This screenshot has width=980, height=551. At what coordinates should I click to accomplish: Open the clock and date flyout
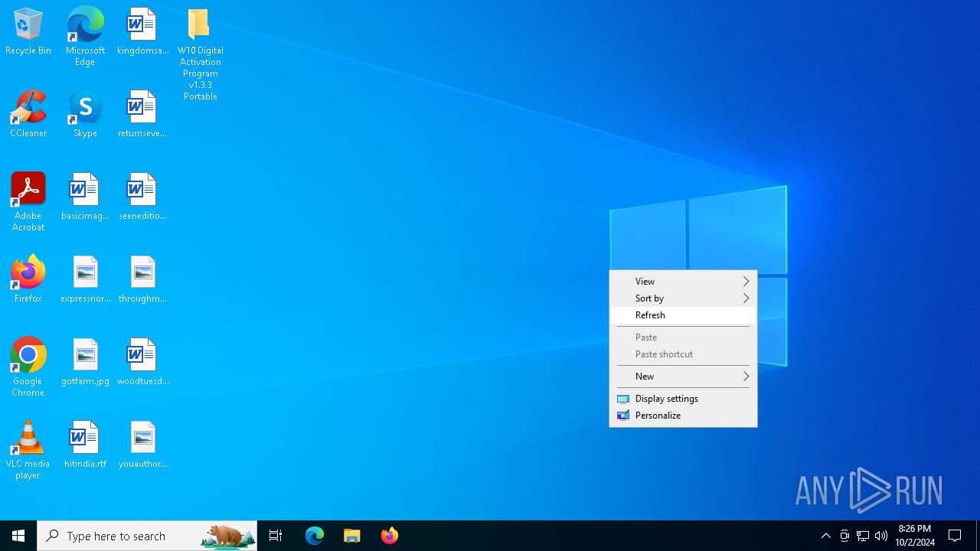point(915,536)
